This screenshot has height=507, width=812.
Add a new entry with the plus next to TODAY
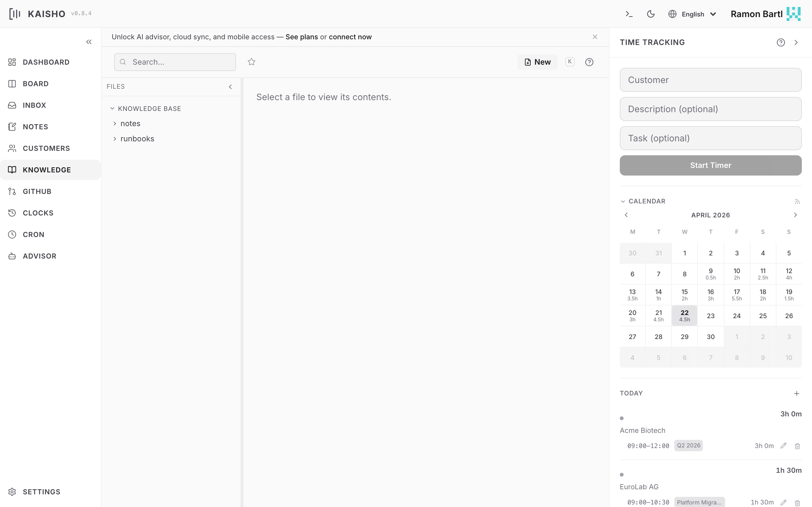(x=797, y=393)
